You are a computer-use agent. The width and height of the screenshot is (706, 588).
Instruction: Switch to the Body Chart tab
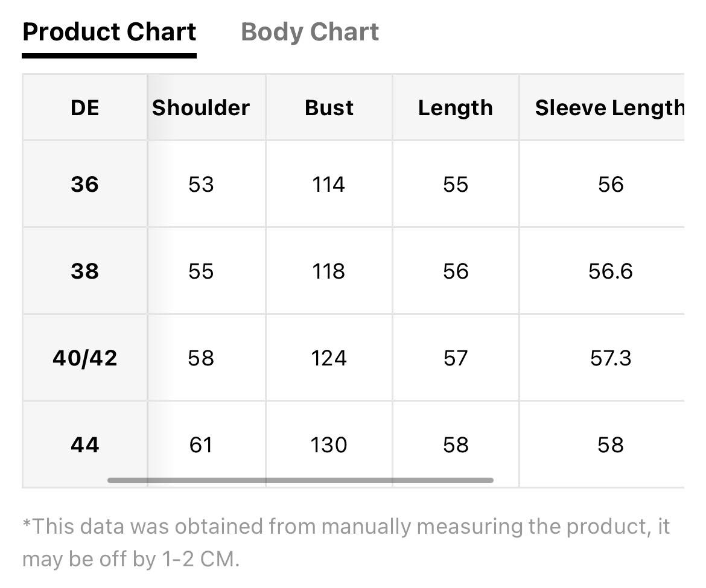click(310, 32)
